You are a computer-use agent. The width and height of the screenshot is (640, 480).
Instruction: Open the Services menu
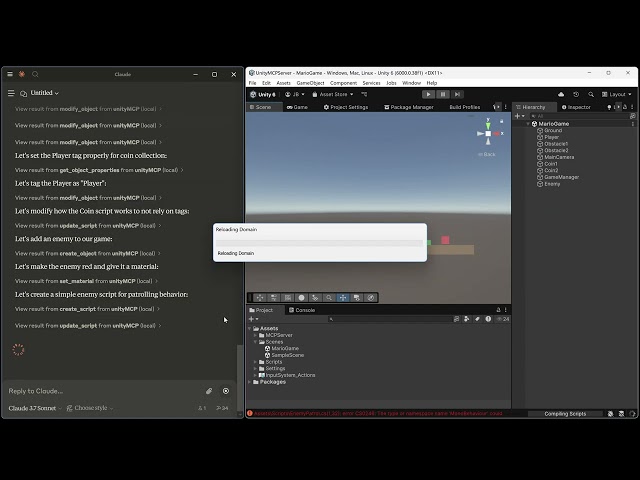[371, 83]
